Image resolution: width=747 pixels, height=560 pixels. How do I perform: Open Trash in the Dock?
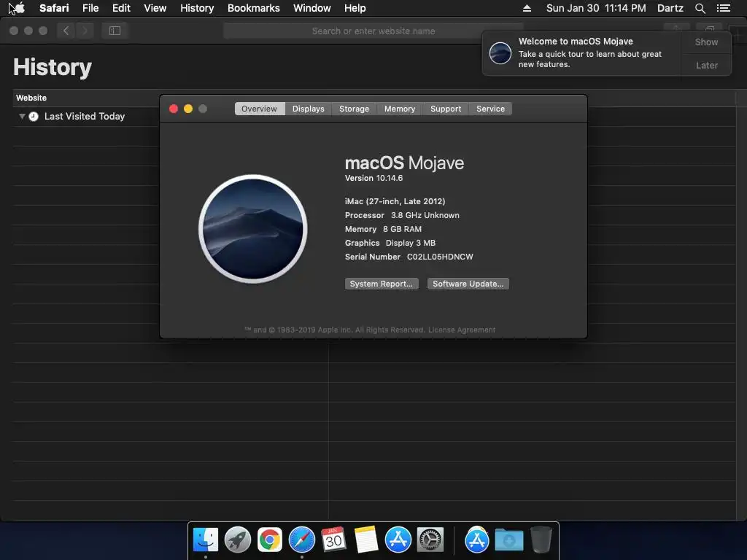pos(541,540)
